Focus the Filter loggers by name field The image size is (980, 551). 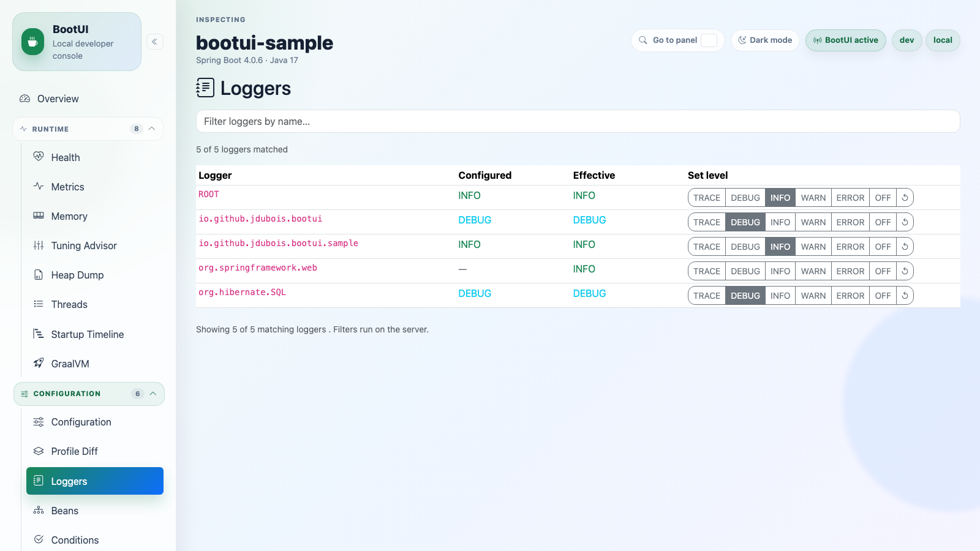[578, 121]
